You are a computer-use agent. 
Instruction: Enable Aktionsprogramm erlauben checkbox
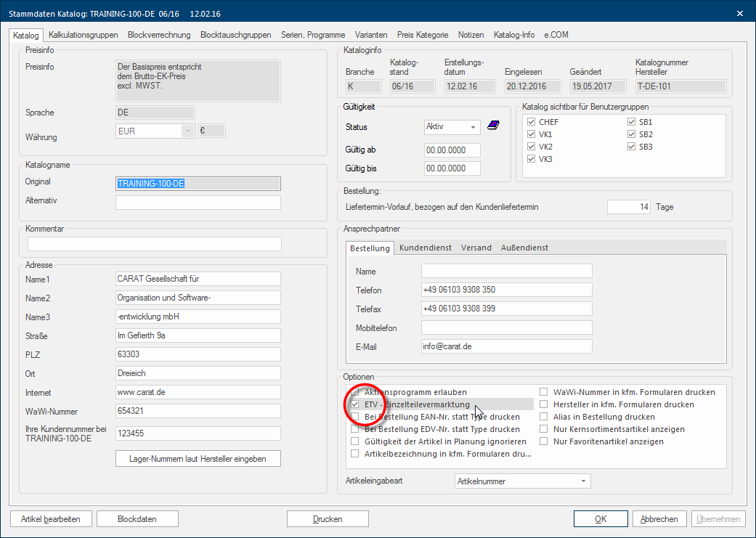(355, 392)
